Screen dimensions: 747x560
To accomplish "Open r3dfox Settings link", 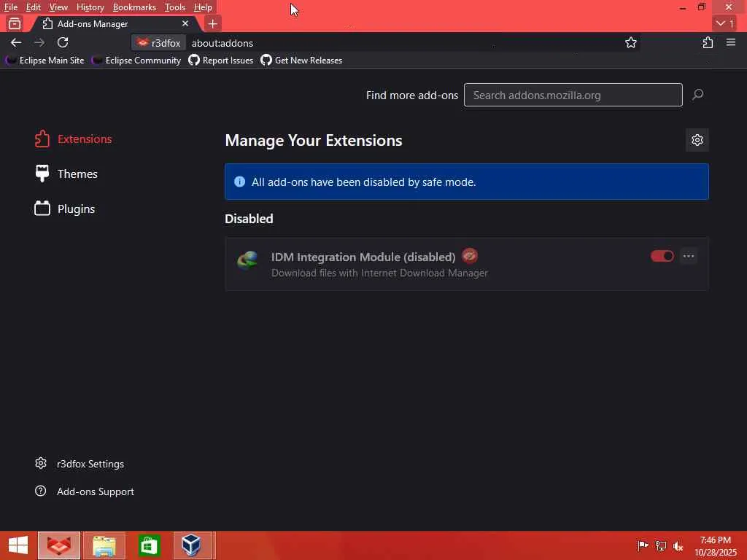I will coord(80,463).
